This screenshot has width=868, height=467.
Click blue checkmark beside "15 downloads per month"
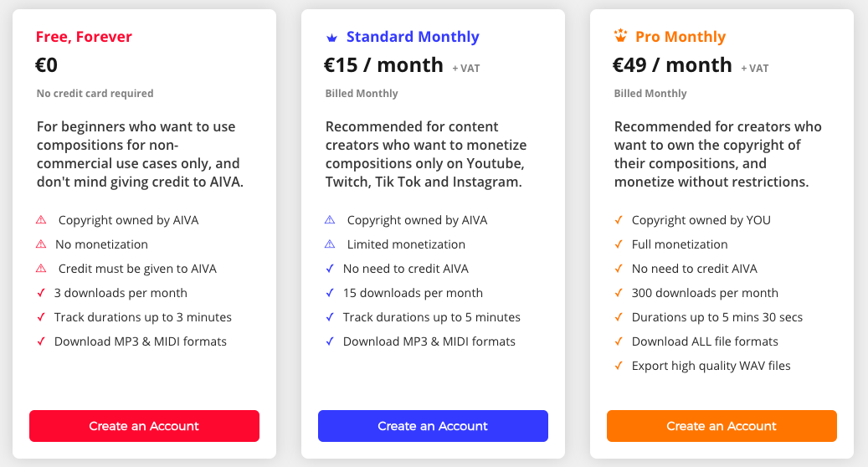[330, 293]
